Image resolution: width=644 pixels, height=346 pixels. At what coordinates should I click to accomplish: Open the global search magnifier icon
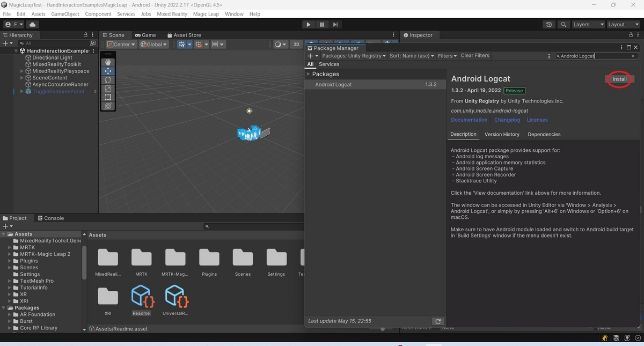click(x=563, y=24)
